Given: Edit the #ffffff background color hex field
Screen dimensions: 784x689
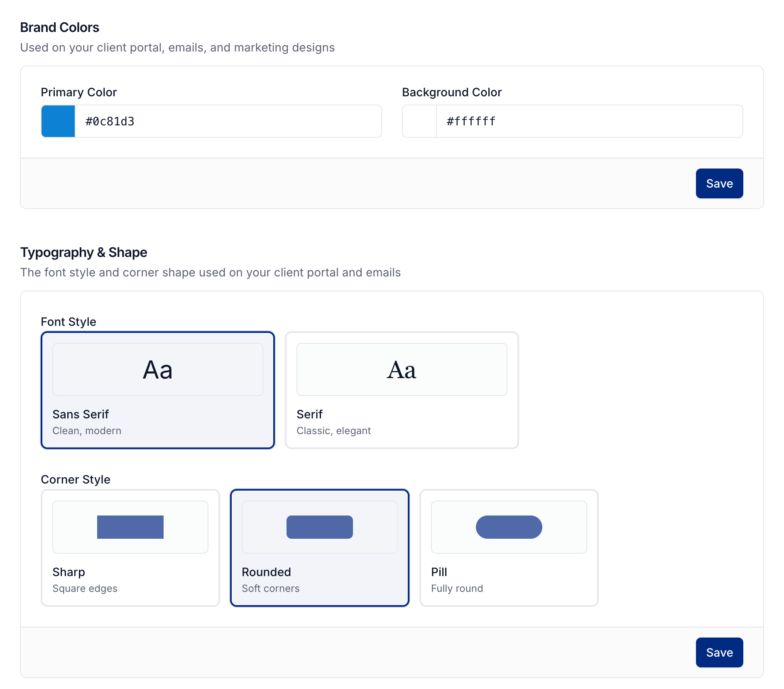Looking at the screenshot, I should coord(589,121).
